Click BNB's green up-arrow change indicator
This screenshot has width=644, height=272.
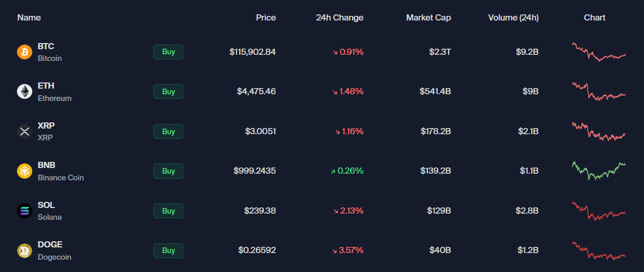(x=333, y=171)
